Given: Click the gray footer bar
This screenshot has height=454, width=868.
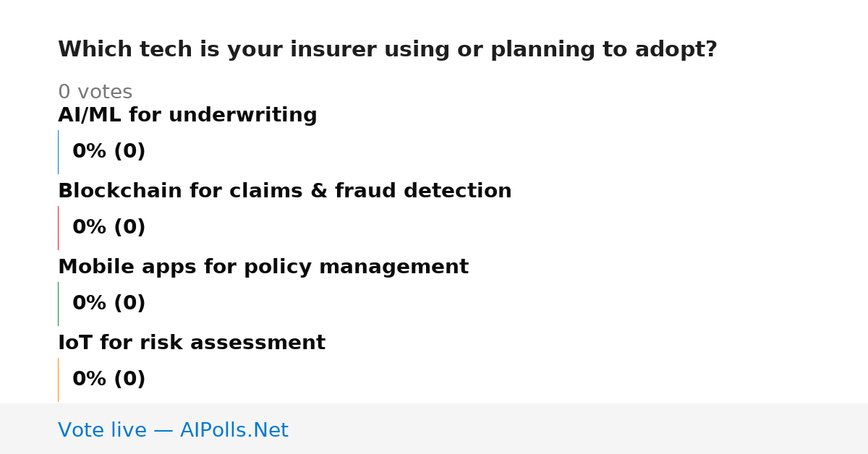Looking at the screenshot, I should coord(434,429).
